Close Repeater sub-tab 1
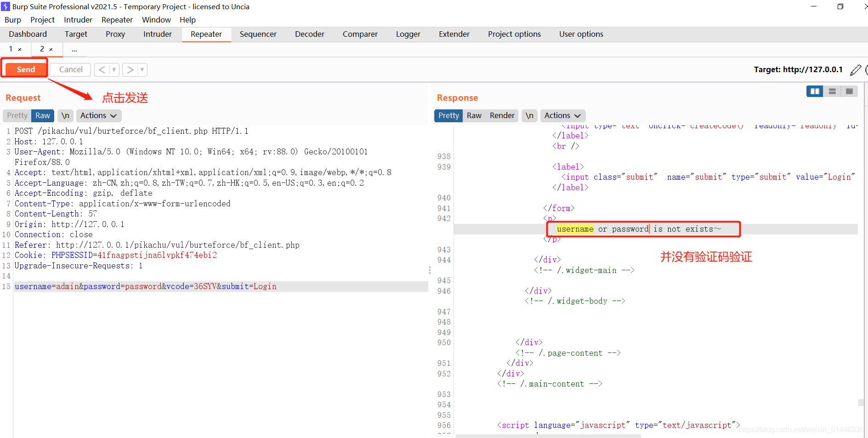868x438 pixels. pos(20,49)
